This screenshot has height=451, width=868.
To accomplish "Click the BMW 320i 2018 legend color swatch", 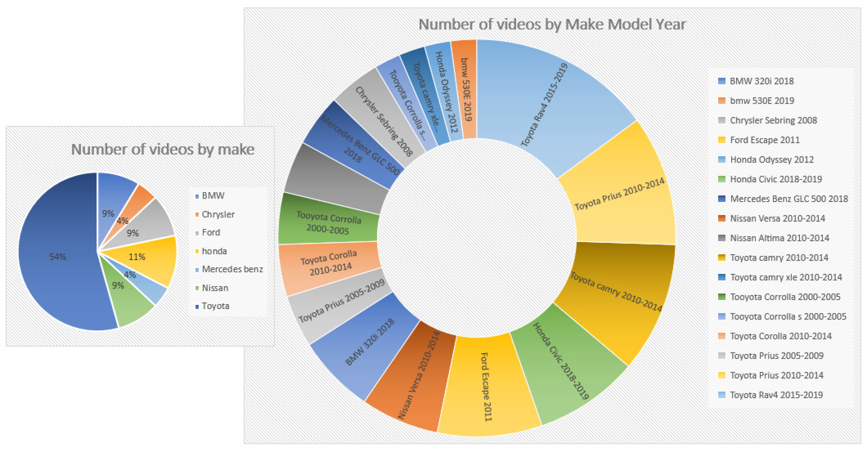I will (722, 81).
